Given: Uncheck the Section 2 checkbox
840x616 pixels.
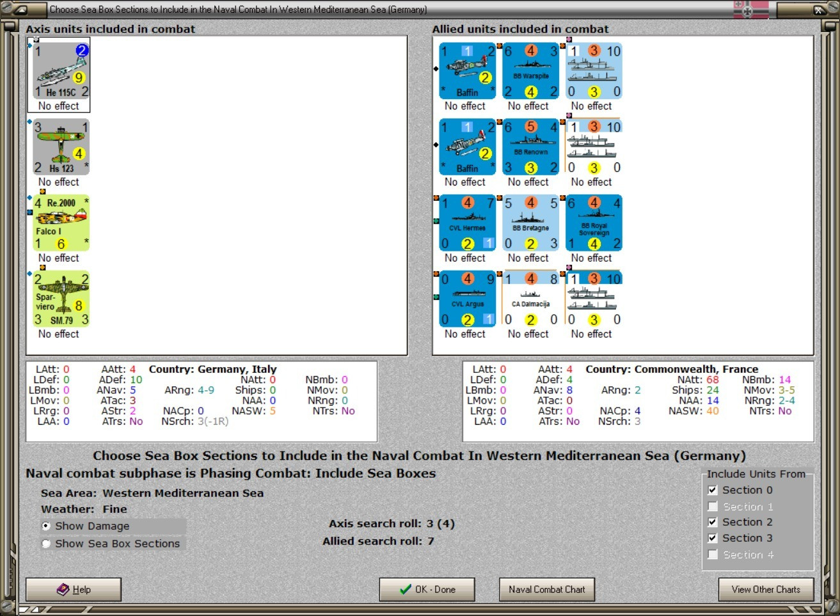Looking at the screenshot, I should (713, 522).
